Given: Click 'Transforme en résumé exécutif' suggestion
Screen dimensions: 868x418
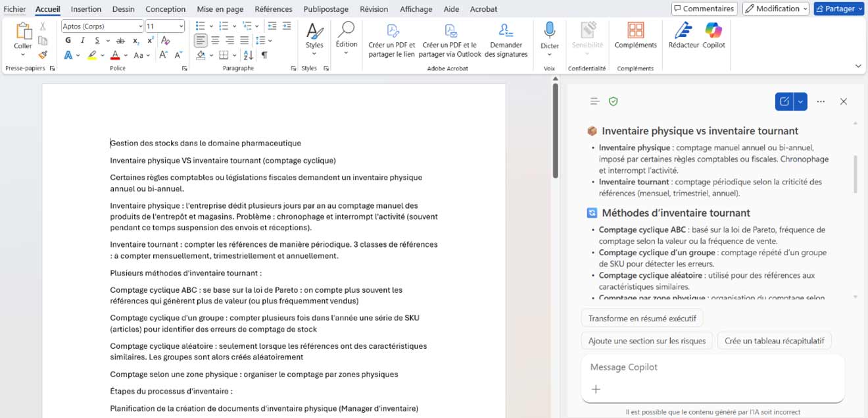Looking at the screenshot, I should tap(642, 319).
